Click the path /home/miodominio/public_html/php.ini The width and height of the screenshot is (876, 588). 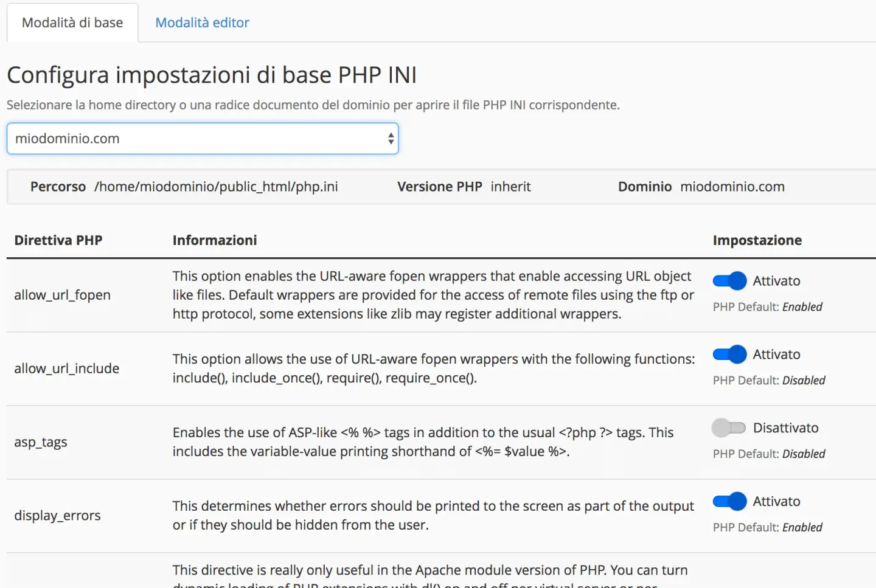pyautogui.click(x=216, y=187)
